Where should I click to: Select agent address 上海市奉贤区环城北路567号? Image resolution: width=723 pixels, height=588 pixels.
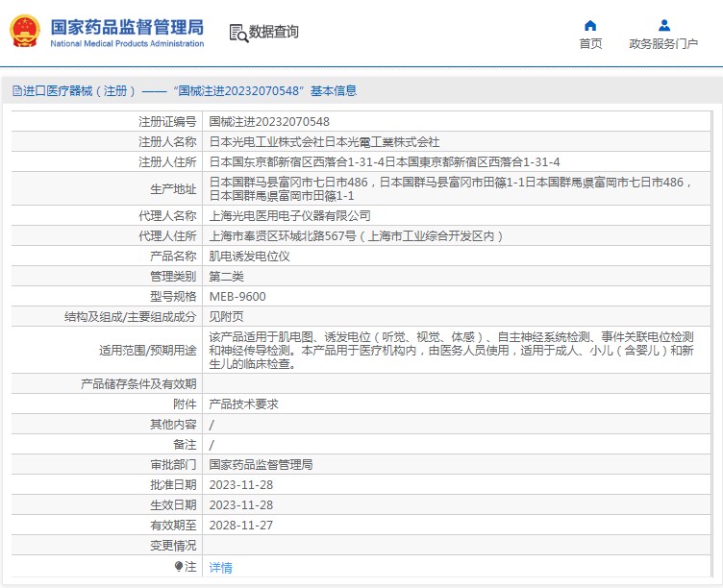pos(356,236)
